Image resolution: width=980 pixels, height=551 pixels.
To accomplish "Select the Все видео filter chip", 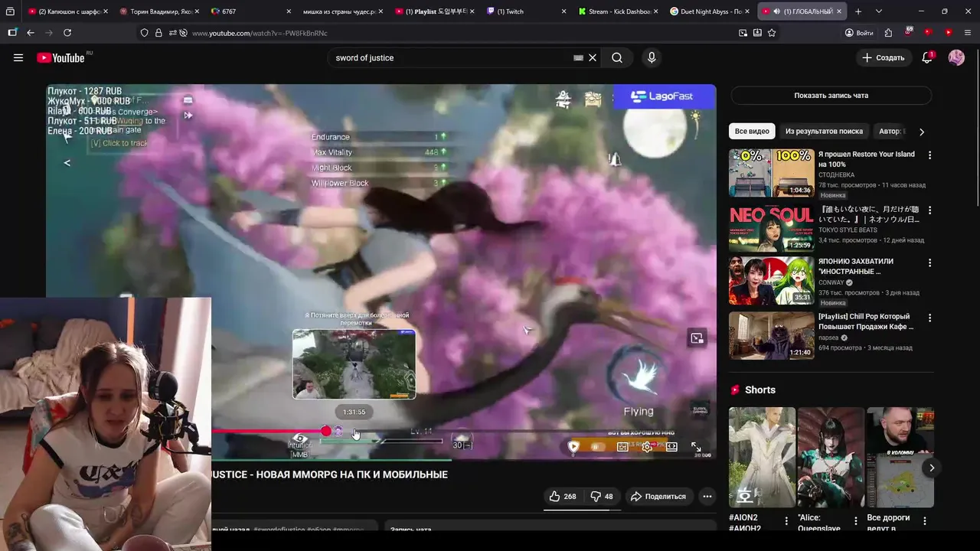I will (x=752, y=132).
